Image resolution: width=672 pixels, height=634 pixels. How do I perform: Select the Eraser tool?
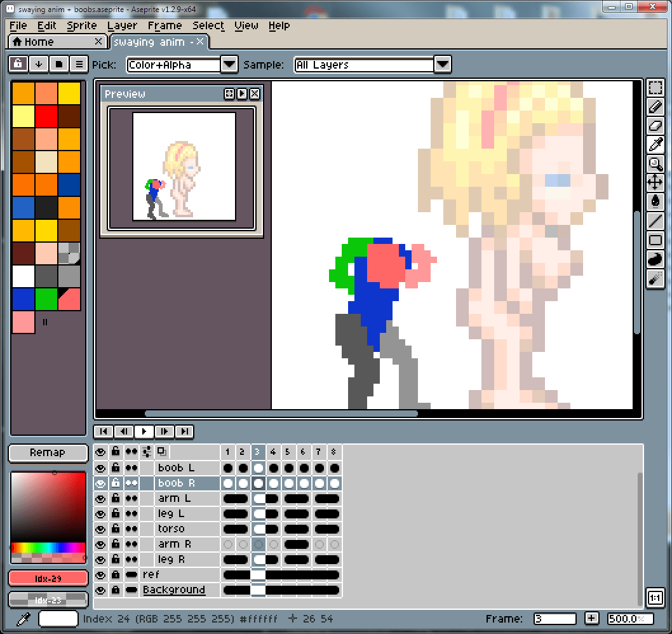coord(655,126)
